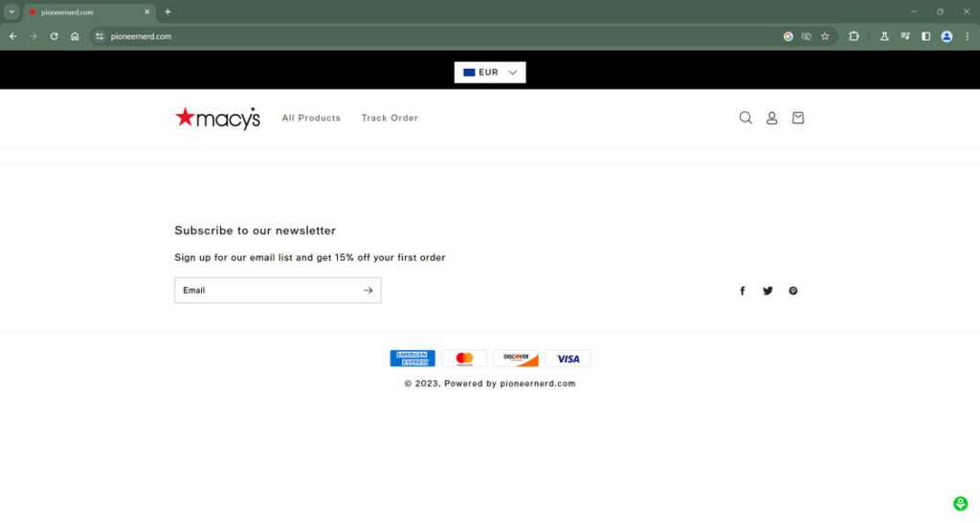This screenshot has height=523, width=980.
Task: View site information icon in address bar
Action: click(x=100, y=36)
